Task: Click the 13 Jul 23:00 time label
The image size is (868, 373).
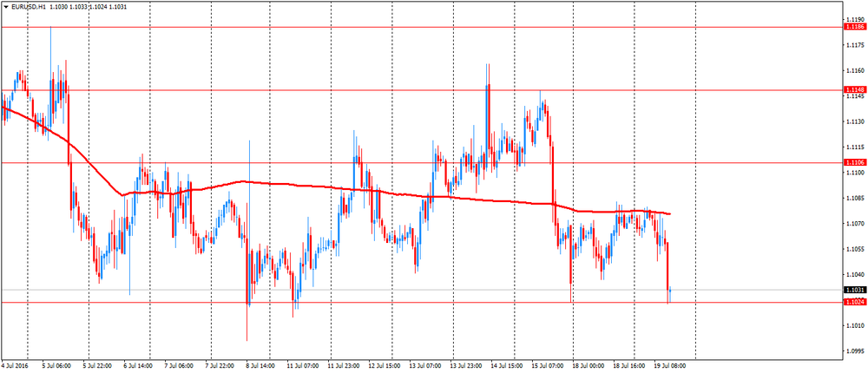Action: click(465, 366)
